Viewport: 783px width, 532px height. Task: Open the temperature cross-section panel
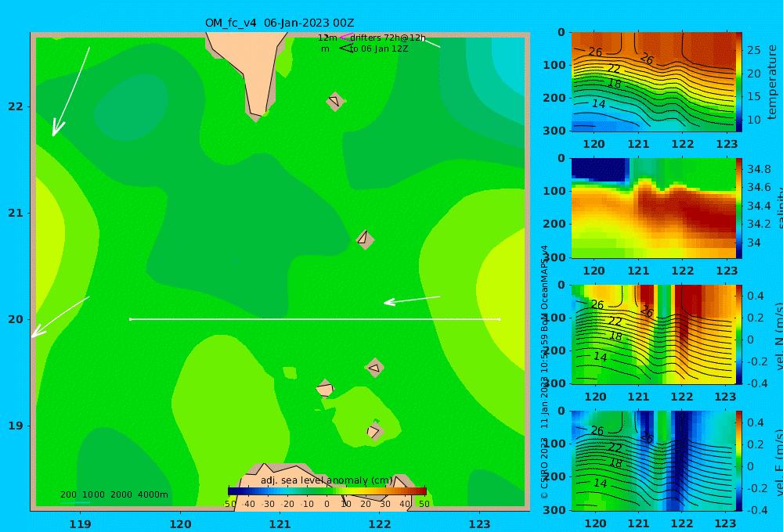pyautogui.click(x=653, y=82)
